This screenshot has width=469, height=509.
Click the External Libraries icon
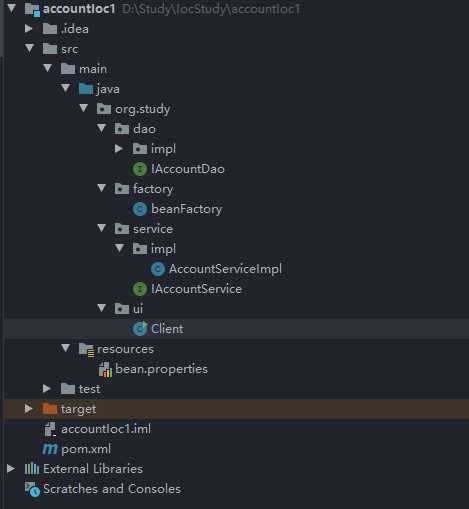32,469
